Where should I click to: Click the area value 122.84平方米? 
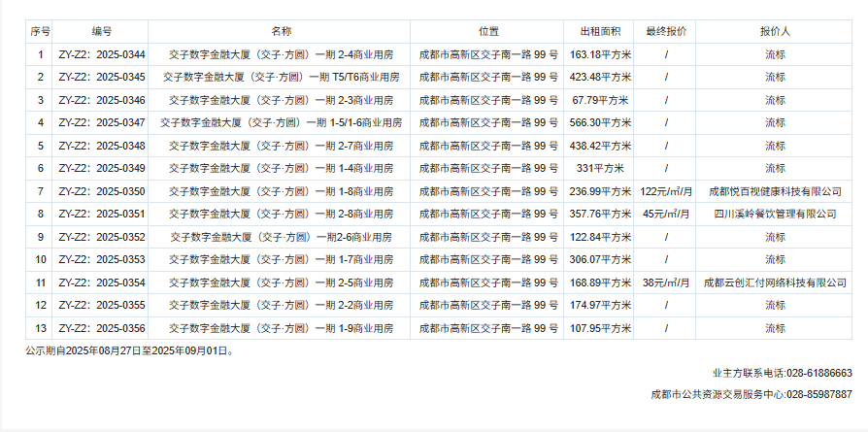click(x=600, y=237)
